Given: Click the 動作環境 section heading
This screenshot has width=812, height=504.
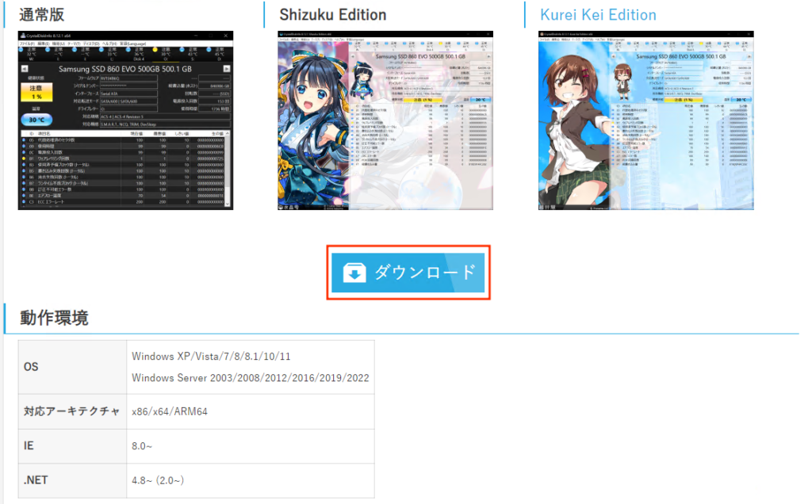Looking at the screenshot, I should [x=55, y=318].
